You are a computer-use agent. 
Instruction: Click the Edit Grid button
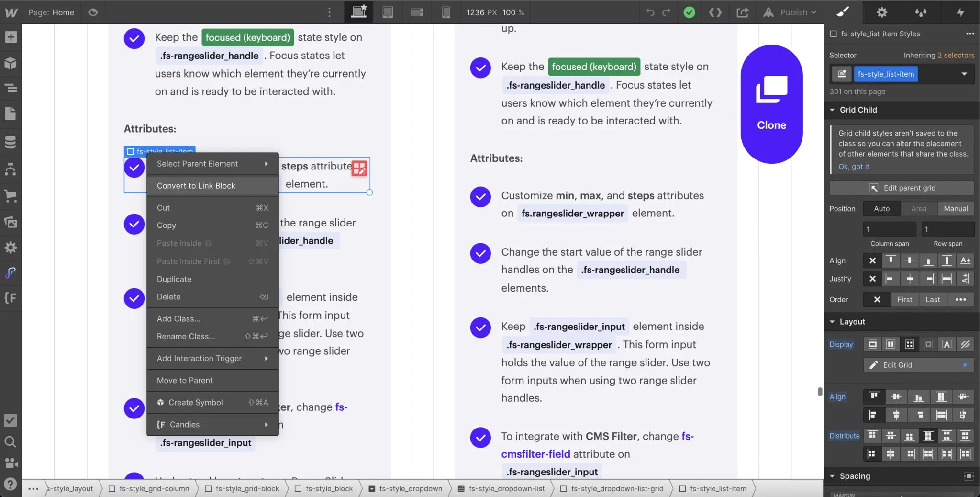[x=919, y=365]
